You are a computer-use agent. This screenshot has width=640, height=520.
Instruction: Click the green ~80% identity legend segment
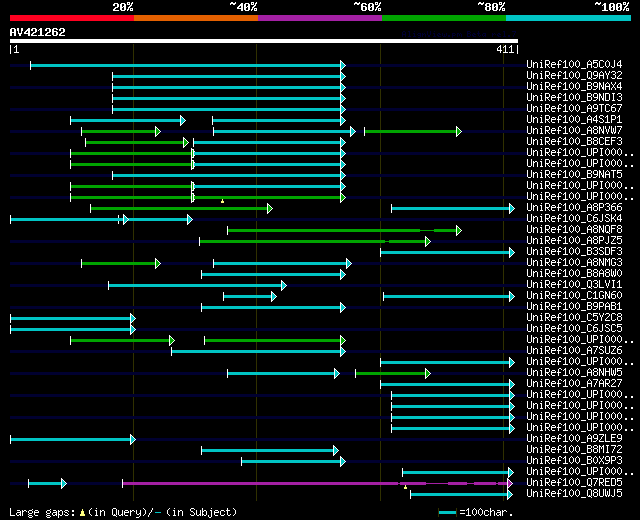click(x=444, y=18)
